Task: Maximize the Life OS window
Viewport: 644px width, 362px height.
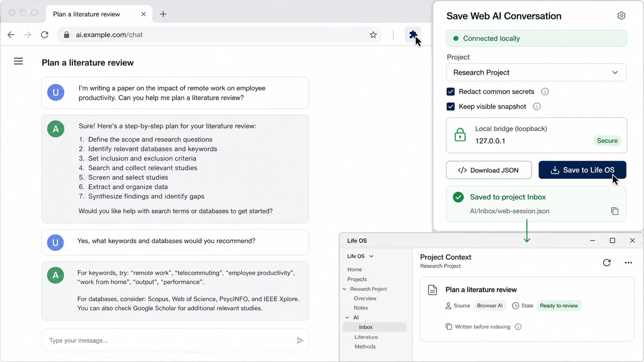Action: (x=612, y=241)
